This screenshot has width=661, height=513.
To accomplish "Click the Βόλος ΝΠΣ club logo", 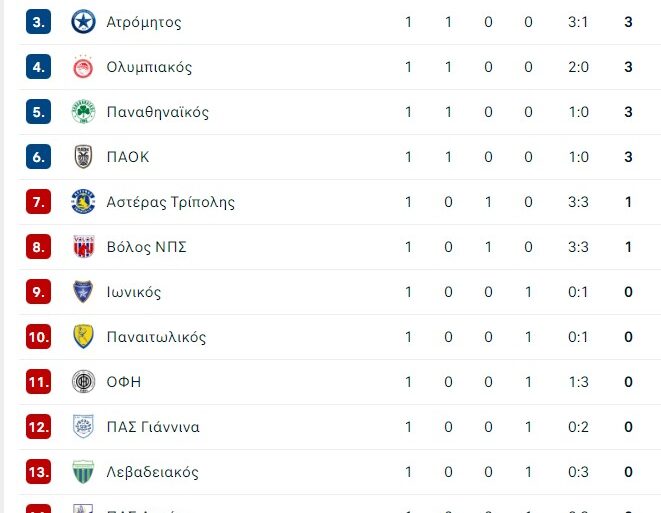I will coord(83,247).
